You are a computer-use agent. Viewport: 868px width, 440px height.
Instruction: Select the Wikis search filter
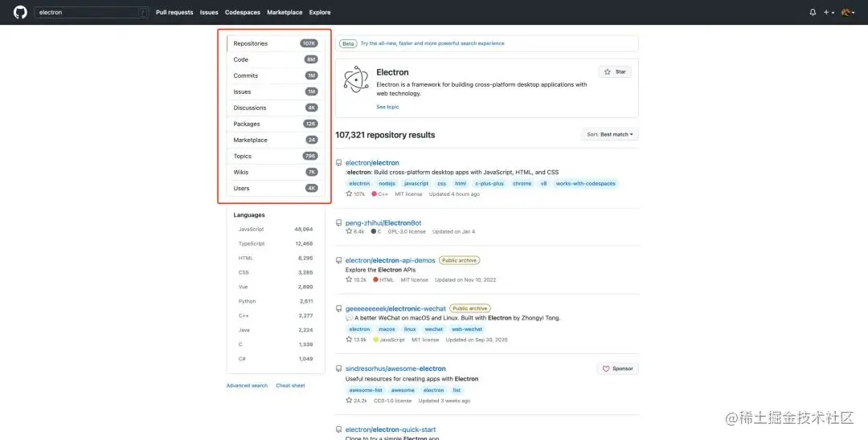[x=276, y=172]
